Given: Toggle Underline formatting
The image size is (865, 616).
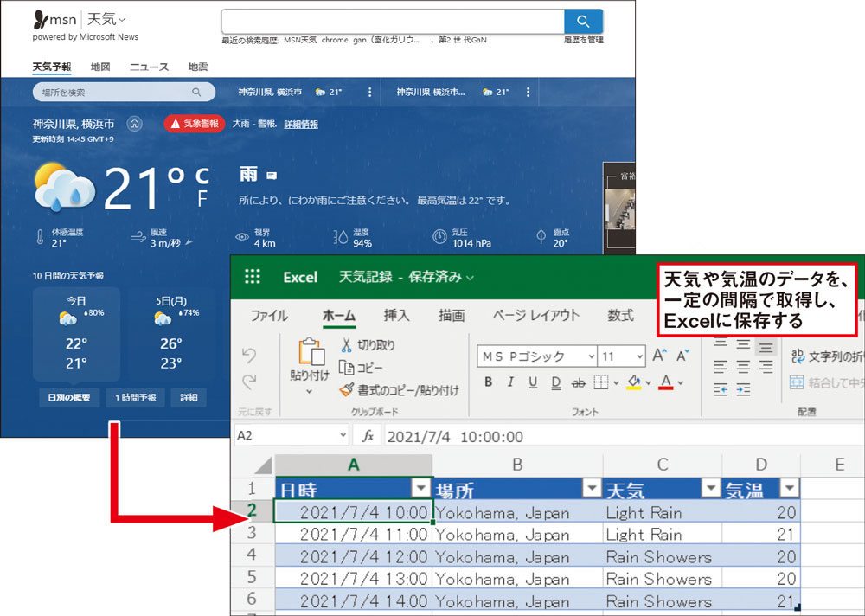Looking at the screenshot, I should click(x=533, y=382).
